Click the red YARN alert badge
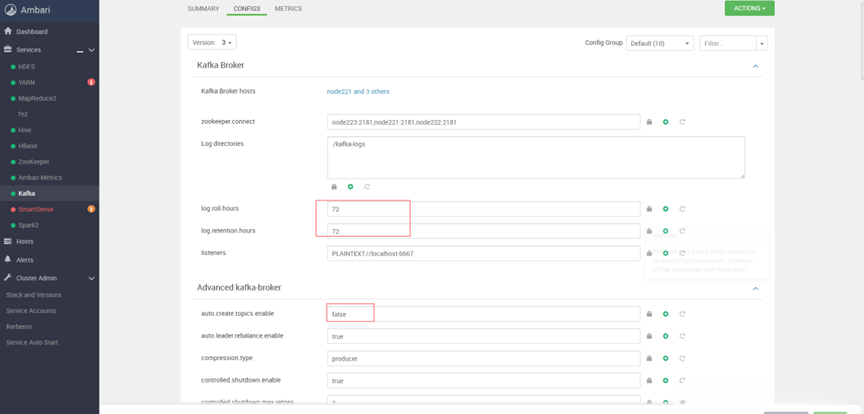 [91, 82]
